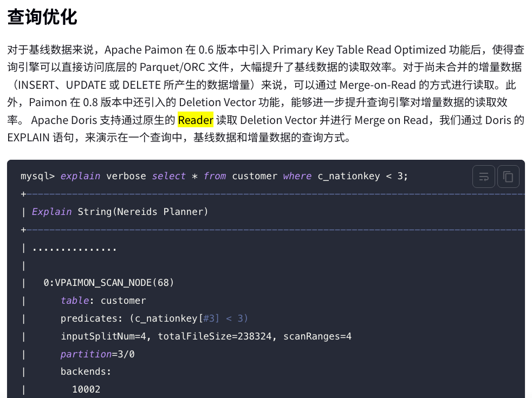Toggle word wrap in the code block

[x=484, y=177]
